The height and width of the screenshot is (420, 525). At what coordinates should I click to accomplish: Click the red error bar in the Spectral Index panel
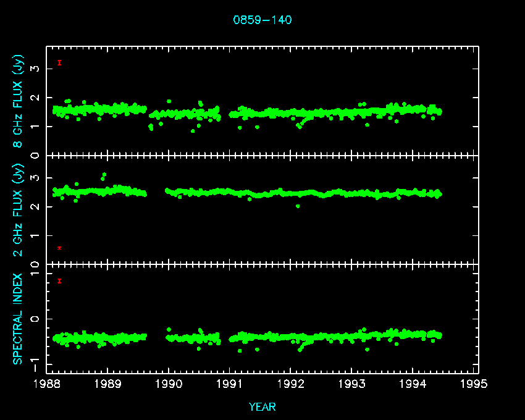coord(59,281)
